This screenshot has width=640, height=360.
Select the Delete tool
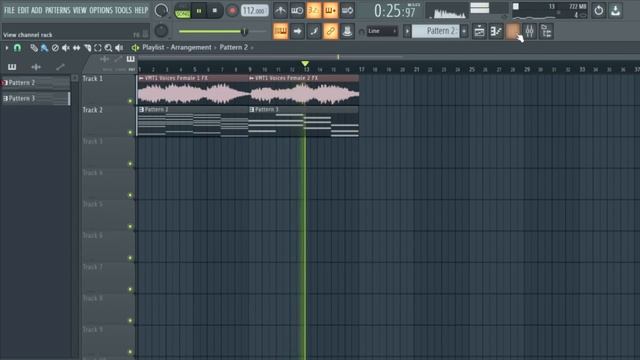pyautogui.click(x=55, y=48)
